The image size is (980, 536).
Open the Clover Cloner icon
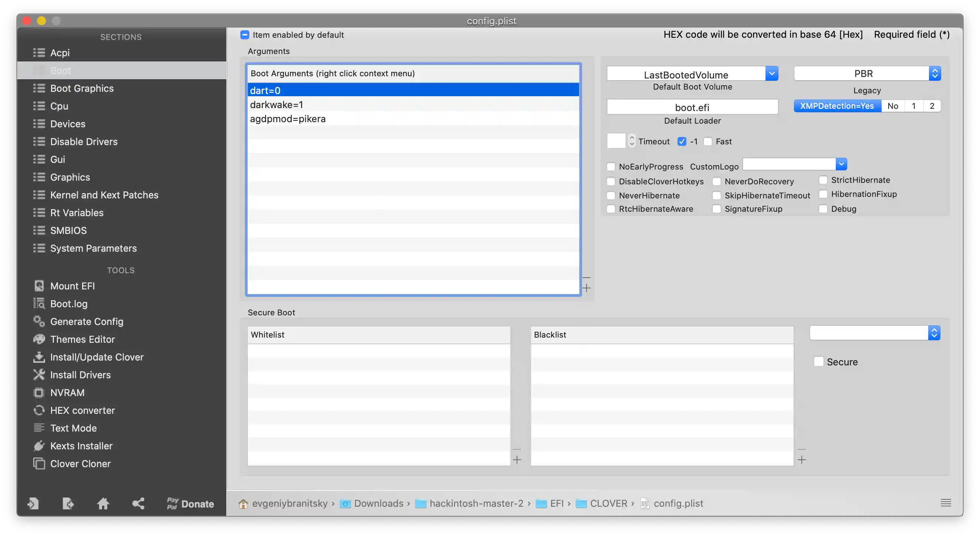click(x=39, y=464)
